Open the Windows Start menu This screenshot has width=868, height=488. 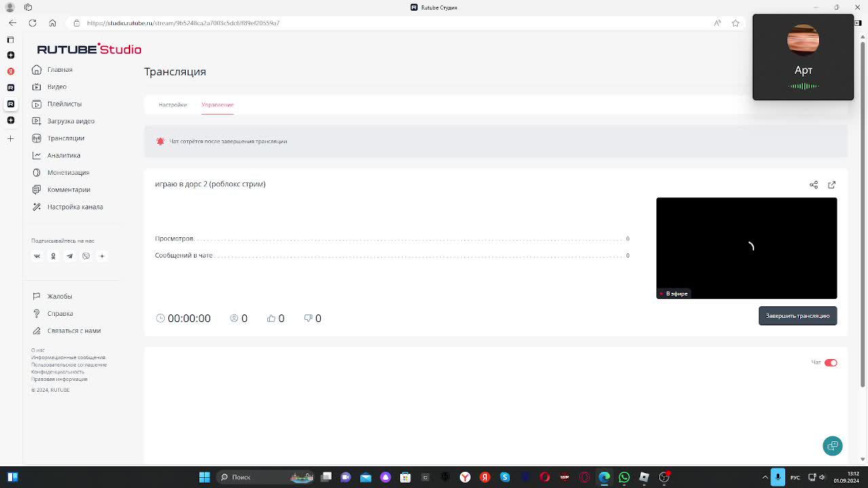[204, 477]
